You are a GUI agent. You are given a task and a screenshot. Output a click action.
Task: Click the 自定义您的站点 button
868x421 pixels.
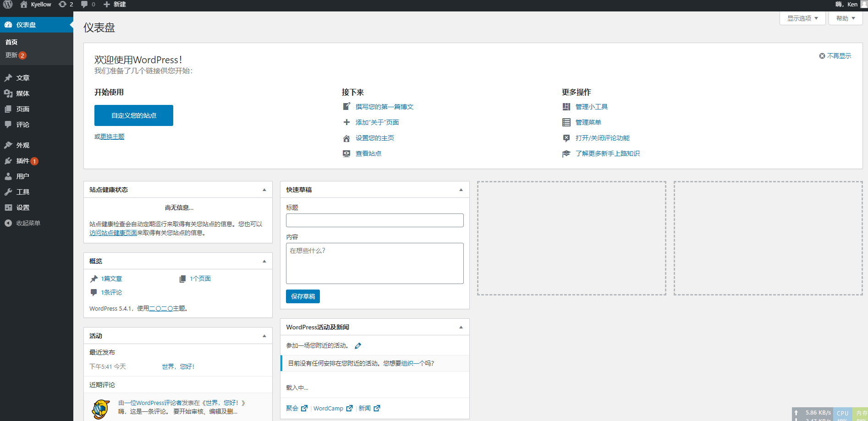coord(134,115)
